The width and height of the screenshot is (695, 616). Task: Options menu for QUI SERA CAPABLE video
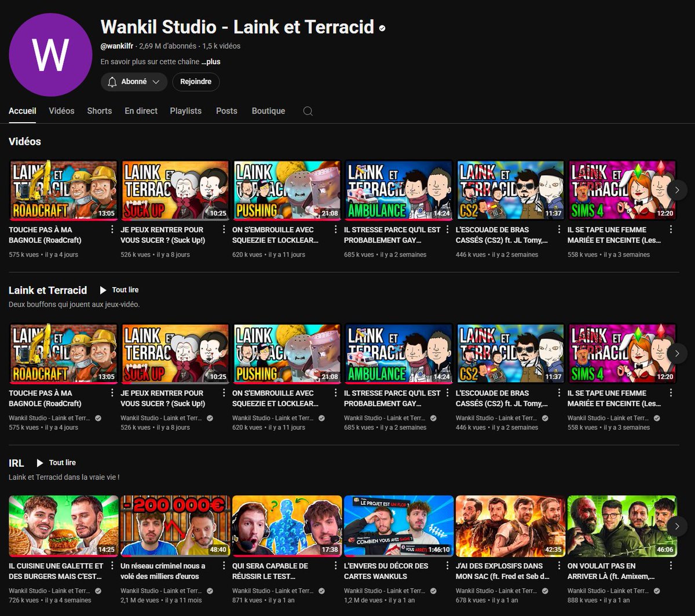(336, 566)
